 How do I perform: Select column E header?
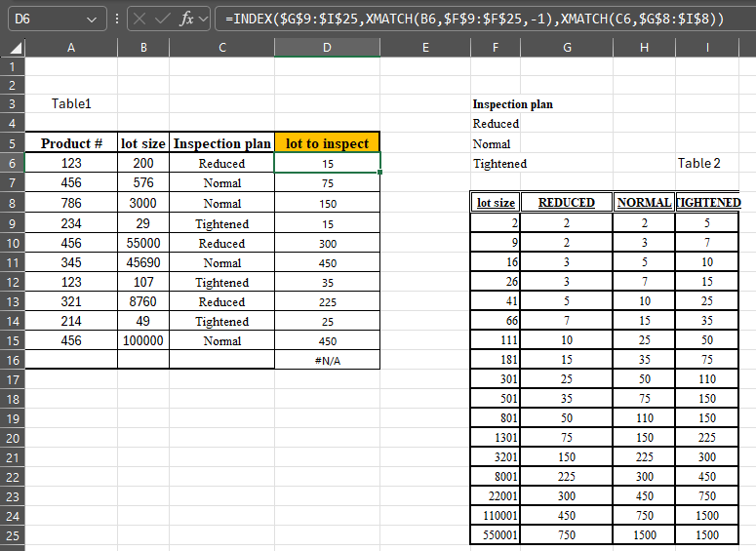pos(425,48)
